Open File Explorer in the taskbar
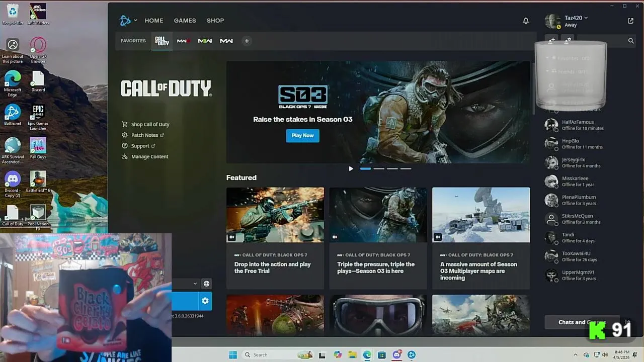The width and height of the screenshot is (644, 362). [x=352, y=354]
